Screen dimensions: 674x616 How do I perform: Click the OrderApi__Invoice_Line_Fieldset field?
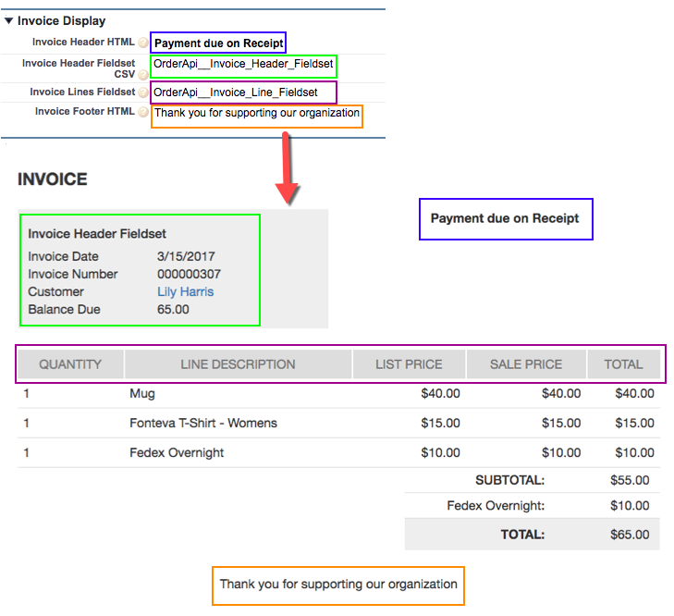242,92
